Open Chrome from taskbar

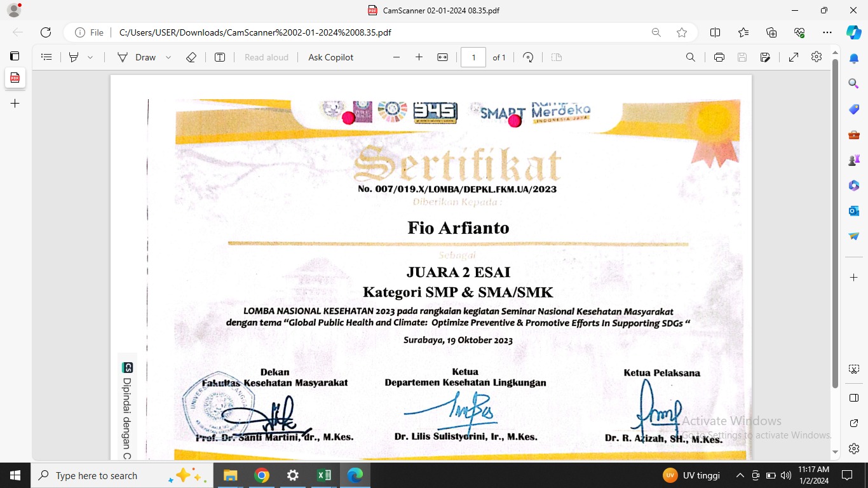coord(261,475)
